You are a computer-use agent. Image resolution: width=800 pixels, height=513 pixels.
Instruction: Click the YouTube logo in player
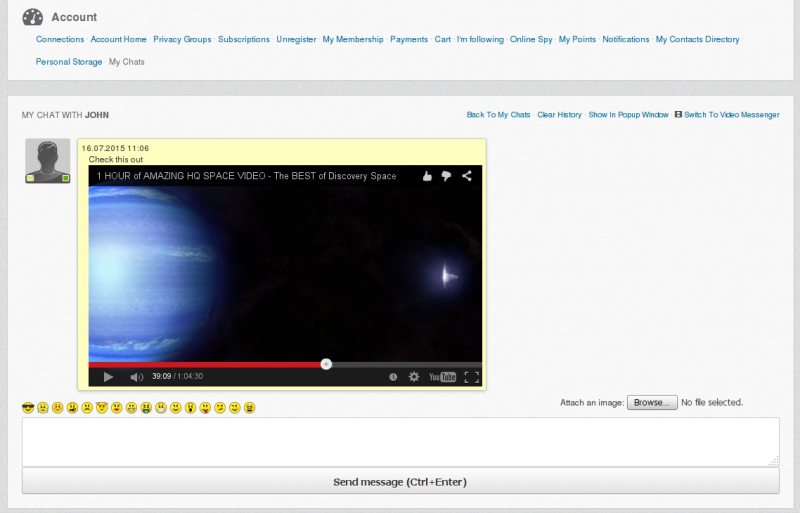click(442, 377)
